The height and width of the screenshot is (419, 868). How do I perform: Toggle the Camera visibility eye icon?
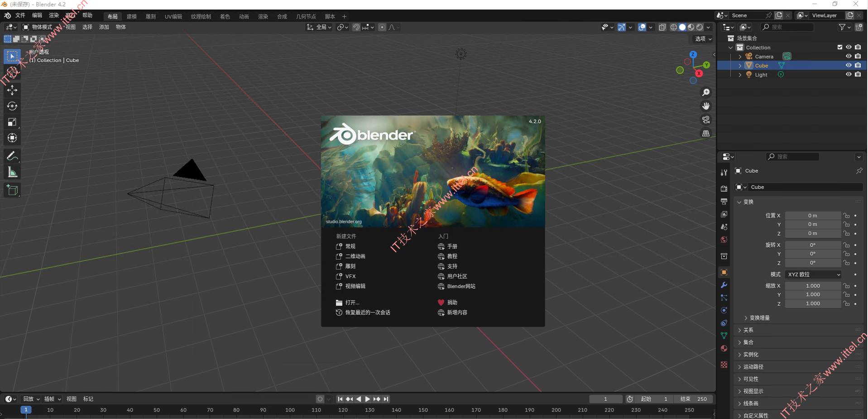point(849,56)
